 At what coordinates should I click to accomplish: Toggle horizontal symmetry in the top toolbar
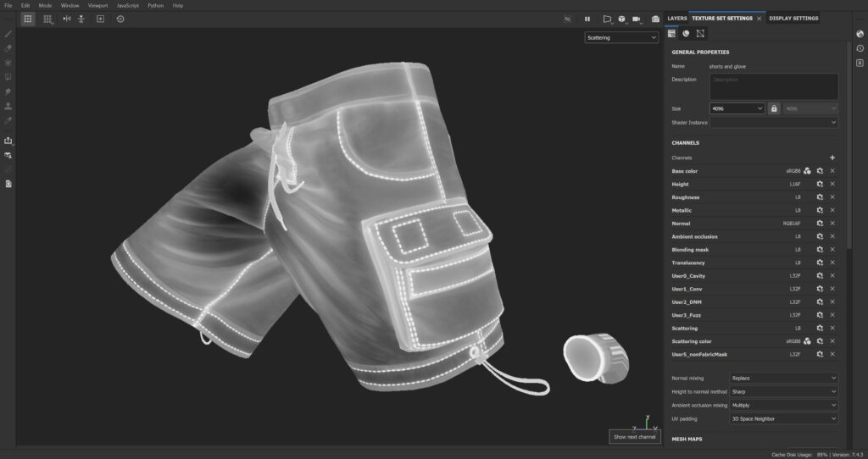pyautogui.click(x=67, y=19)
